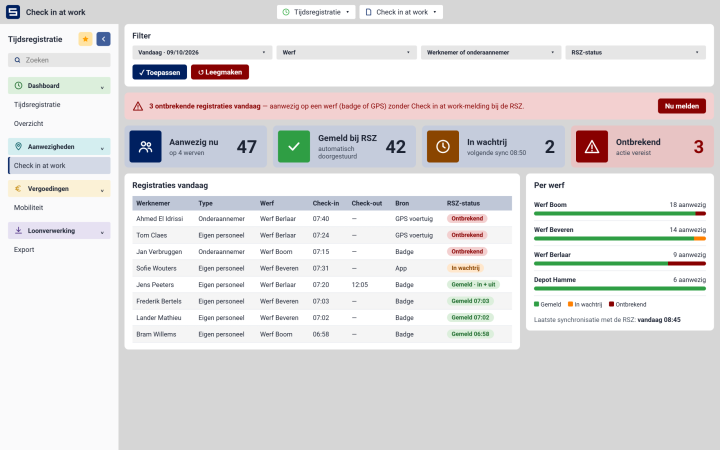Image resolution: width=720 pixels, height=450 pixels.
Task: Click the document icon in the top Check in at work dropdown
Action: 368,12
